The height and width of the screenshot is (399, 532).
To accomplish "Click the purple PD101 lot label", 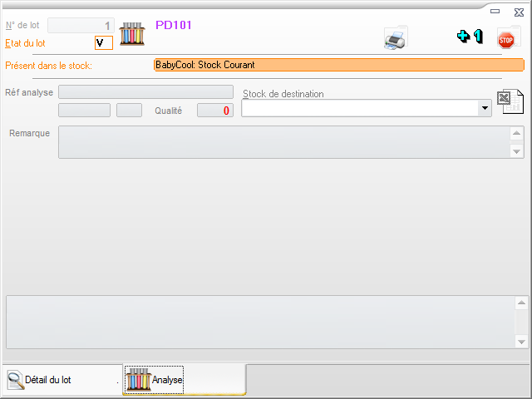I will 174,26.
